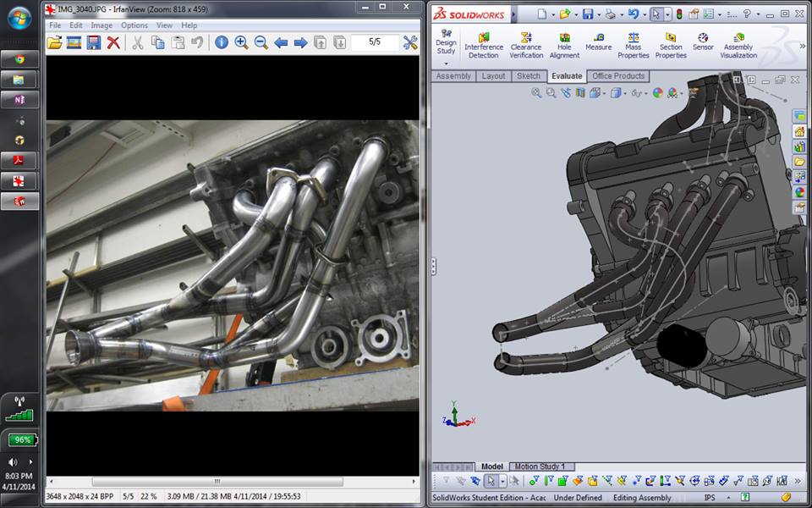Click the 5/5 image counter field
The image size is (812, 508).
pos(375,42)
